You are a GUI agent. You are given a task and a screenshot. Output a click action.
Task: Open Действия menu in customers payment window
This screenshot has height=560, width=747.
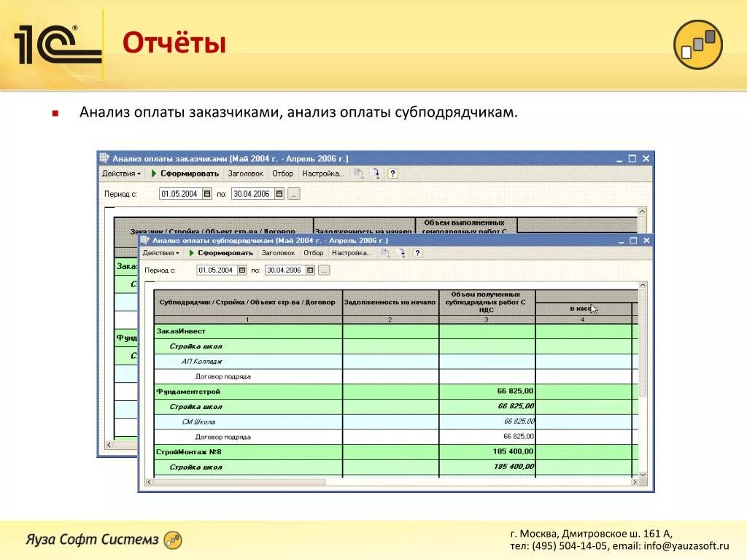[x=122, y=174]
